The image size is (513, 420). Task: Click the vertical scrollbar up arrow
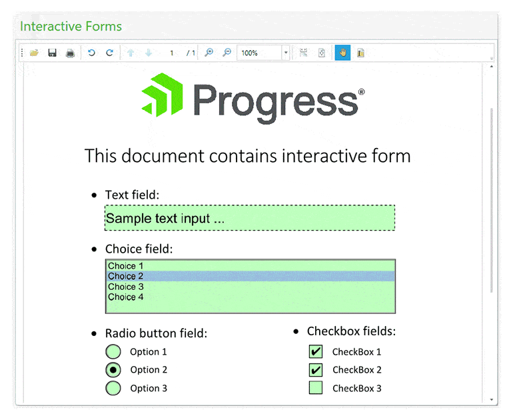coord(492,67)
